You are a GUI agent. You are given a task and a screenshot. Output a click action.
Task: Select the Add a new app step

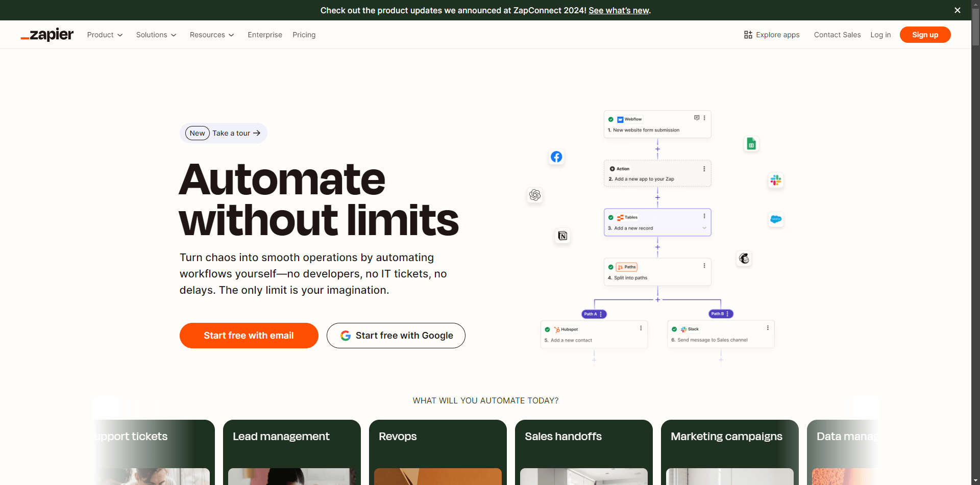[x=657, y=173]
